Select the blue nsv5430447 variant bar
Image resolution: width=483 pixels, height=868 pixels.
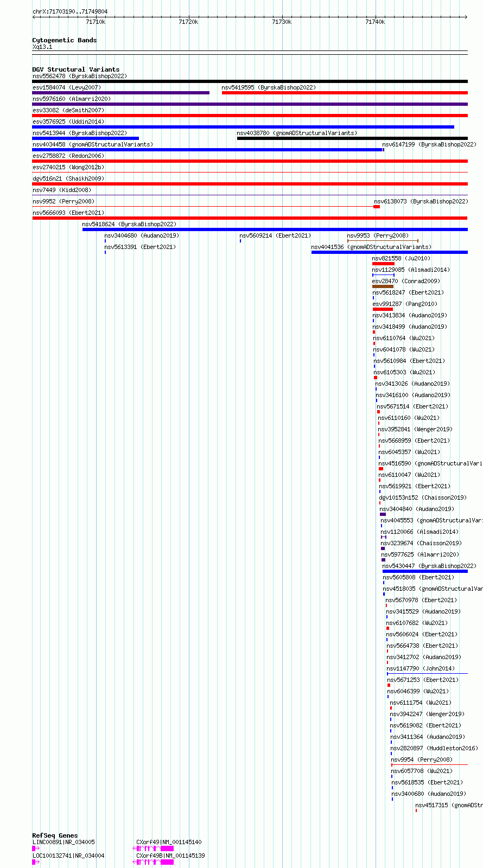pos(425,571)
